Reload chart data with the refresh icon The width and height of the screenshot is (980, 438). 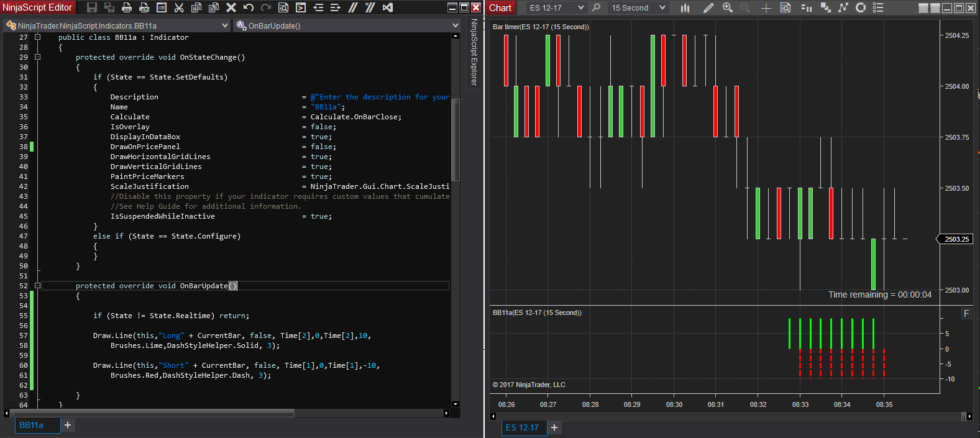(x=861, y=7)
